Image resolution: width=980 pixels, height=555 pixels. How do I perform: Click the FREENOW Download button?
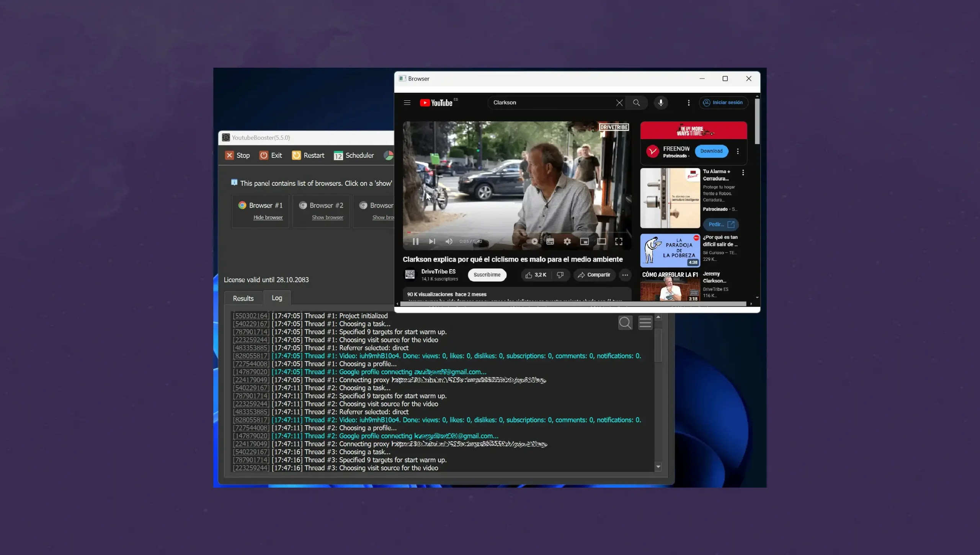coord(711,151)
